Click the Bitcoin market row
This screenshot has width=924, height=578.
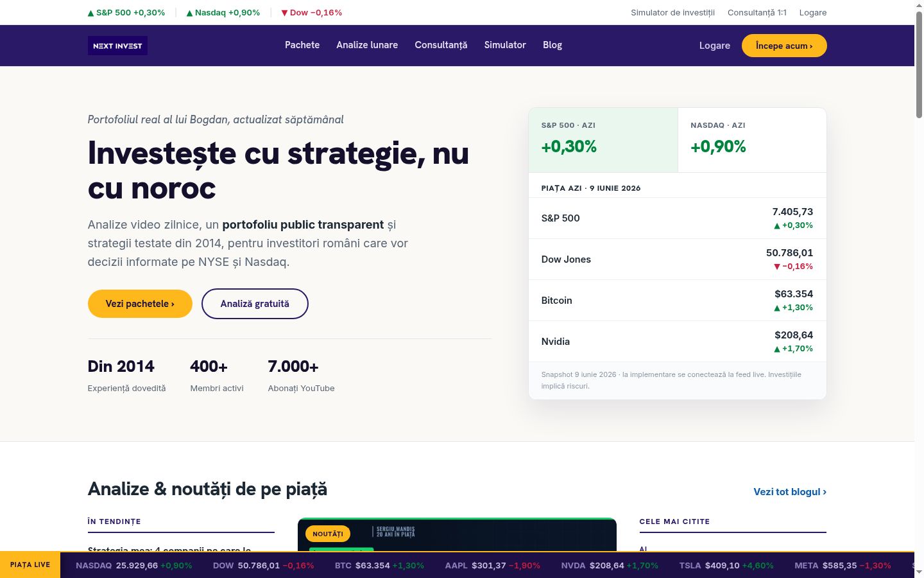678,301
